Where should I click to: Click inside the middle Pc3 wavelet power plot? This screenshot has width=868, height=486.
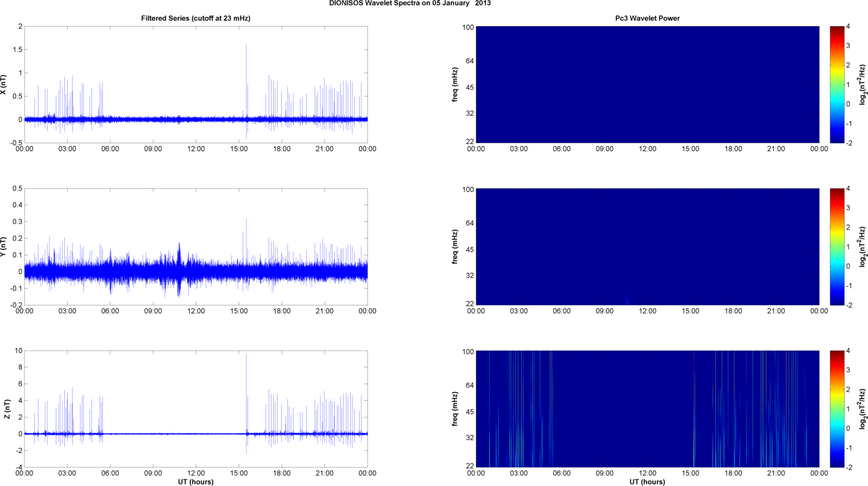coord(647,247)
